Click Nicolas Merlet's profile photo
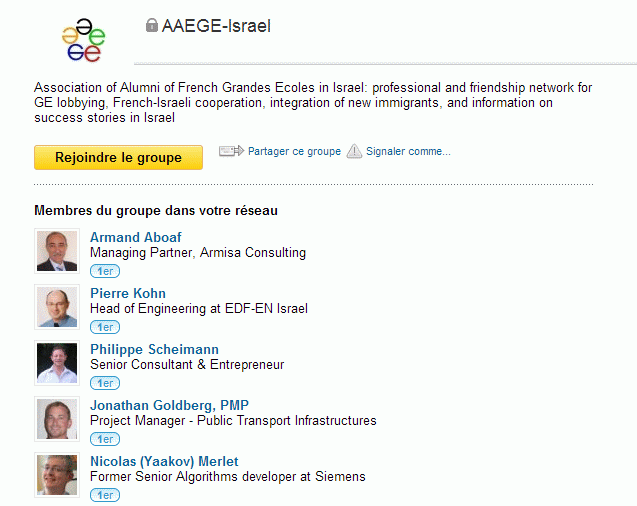This screenshot has width=637, height=506. tap(57, 475)
